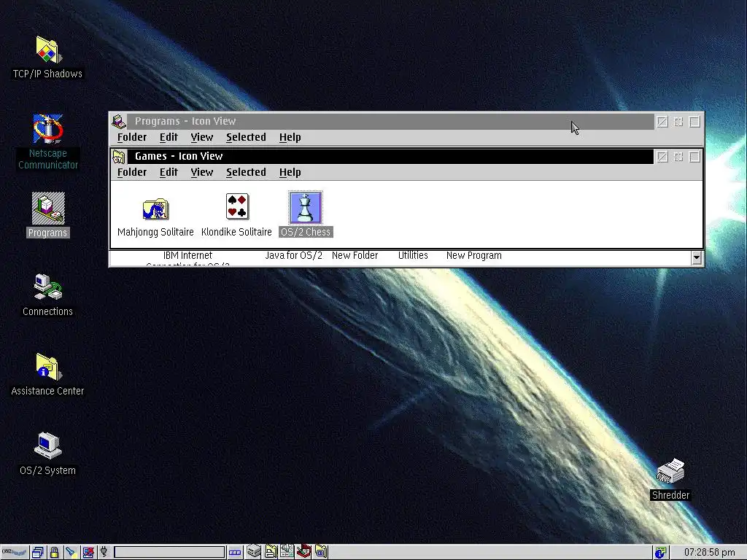The width and height of the screenshot is (747, 560).
Task: Click the WarpCenter clock display
Action: [709, 553]
